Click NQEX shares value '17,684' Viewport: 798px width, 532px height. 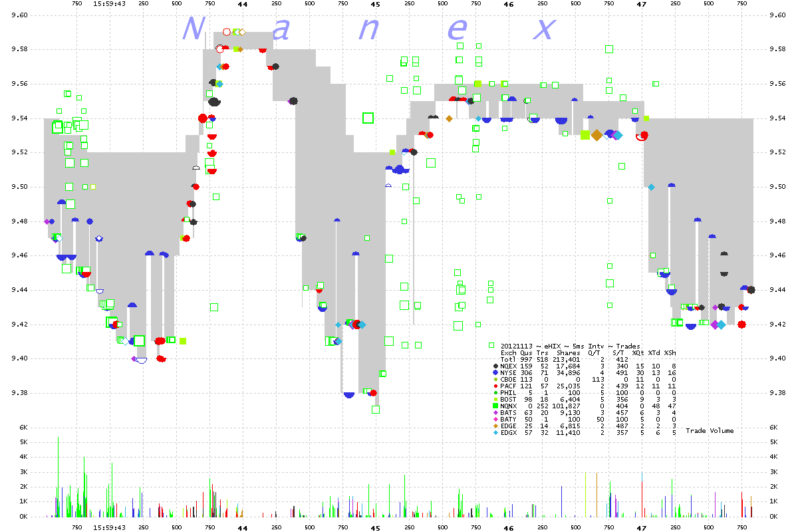click(x=568, y=366)
